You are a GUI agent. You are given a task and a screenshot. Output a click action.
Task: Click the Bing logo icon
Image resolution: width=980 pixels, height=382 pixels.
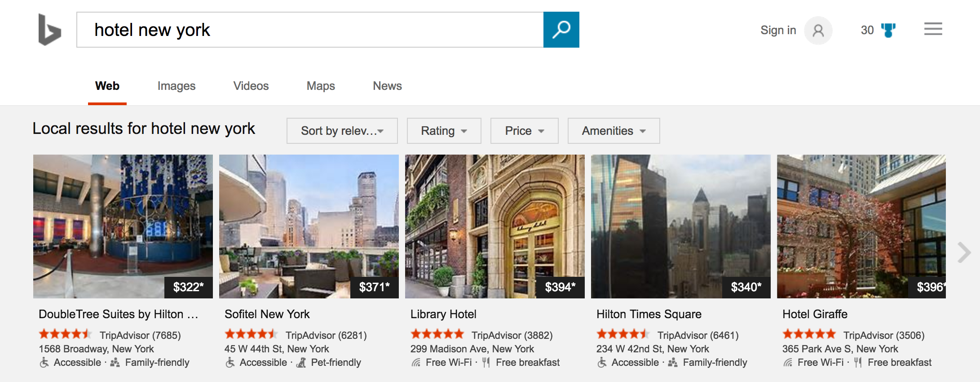pyautogui.click(x=49, y=30)
